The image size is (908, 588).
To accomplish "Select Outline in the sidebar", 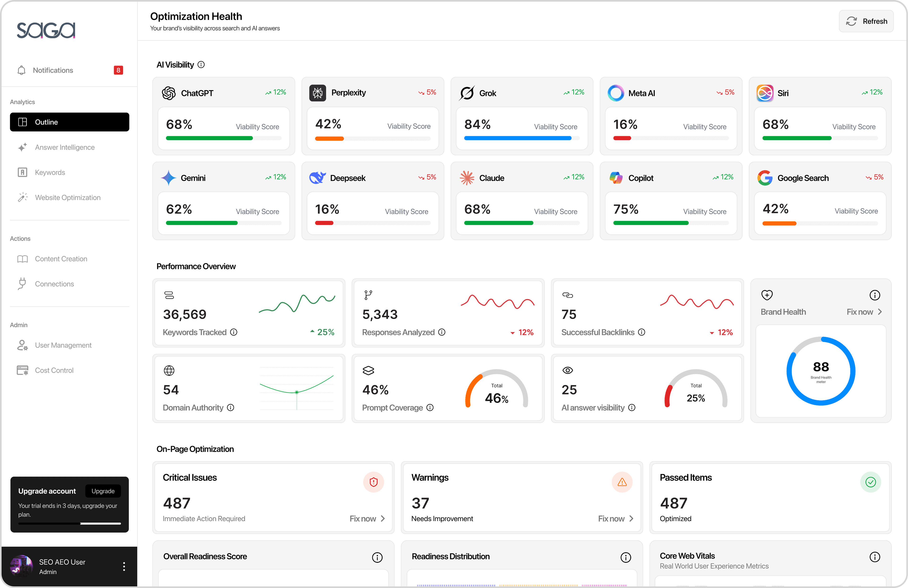I will [x=70, y=122].
